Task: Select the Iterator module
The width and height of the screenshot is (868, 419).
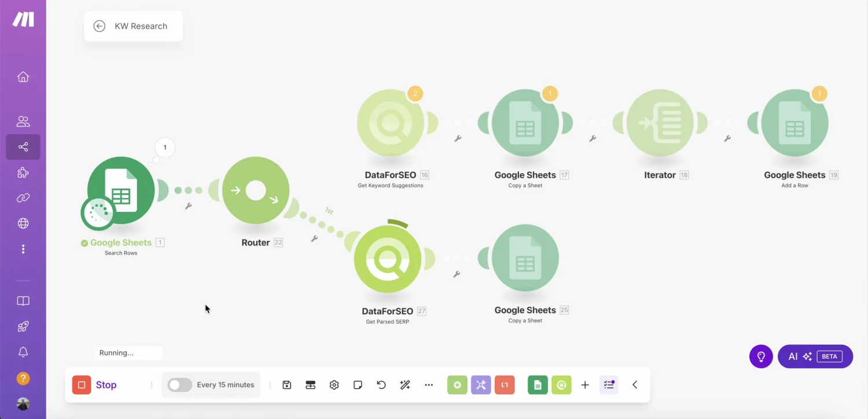Action: (x=660, y=123)
